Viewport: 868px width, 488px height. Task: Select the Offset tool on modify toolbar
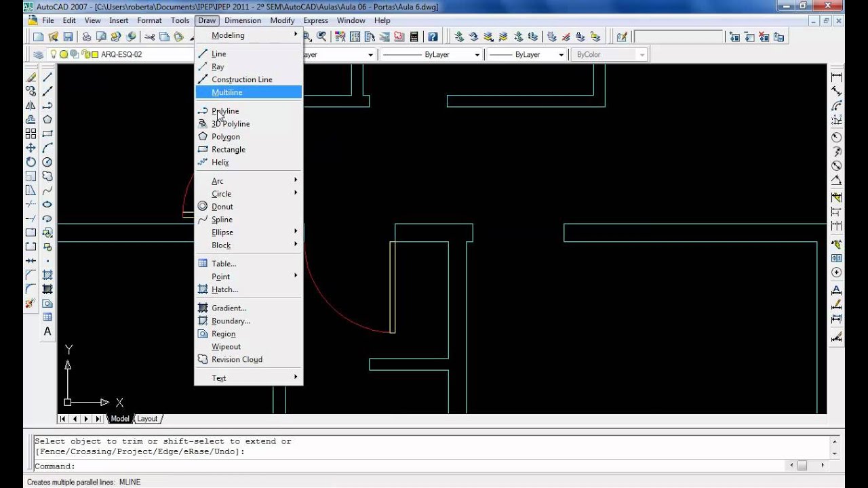[31, 119]
